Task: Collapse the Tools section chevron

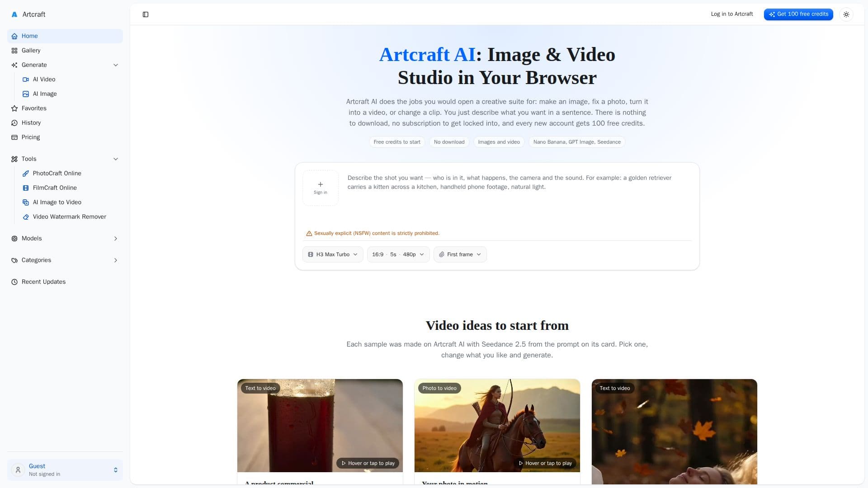Action: pyautogui.click(x=116, y=159)
